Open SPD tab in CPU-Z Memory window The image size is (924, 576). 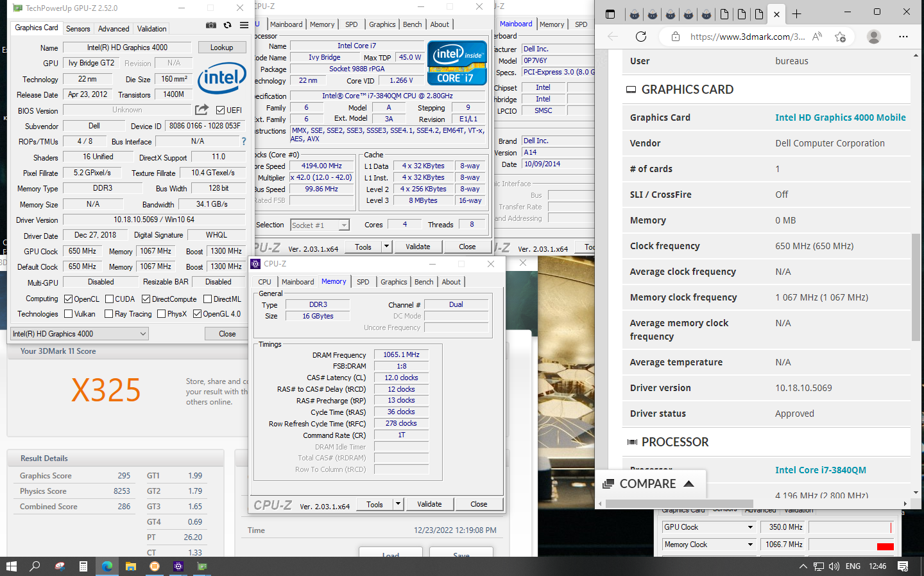[363, 282]
